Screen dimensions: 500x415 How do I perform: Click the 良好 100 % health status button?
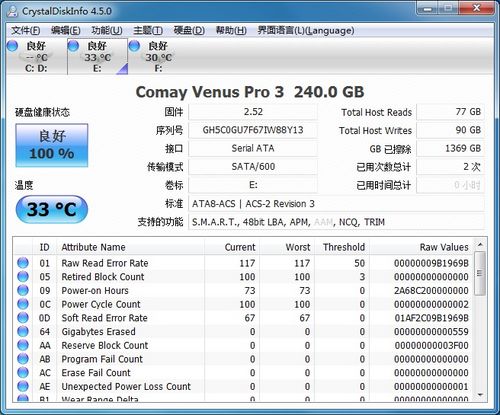pos(52,145)
